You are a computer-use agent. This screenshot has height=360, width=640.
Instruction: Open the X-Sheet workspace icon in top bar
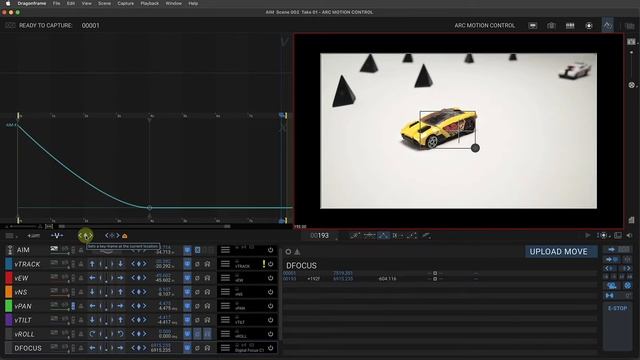[570, 25]
